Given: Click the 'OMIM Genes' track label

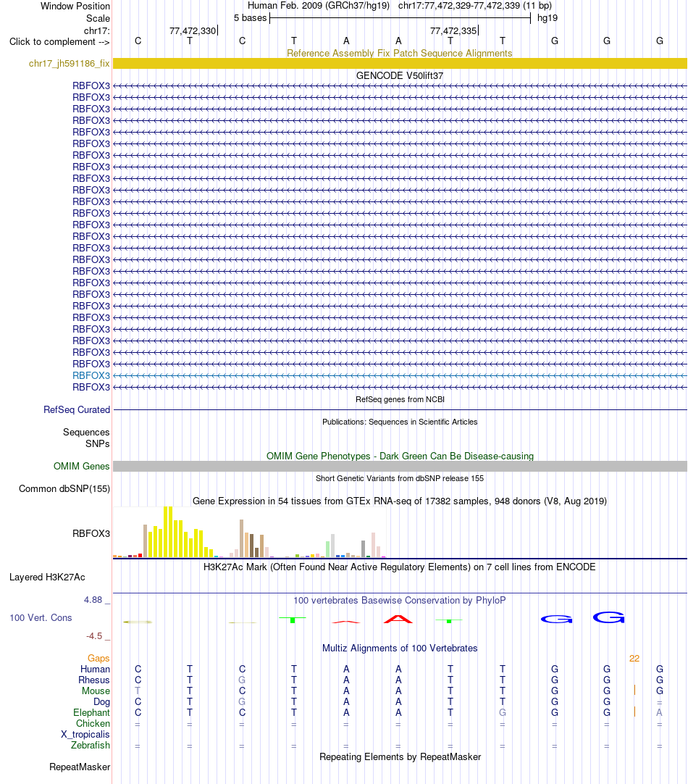Looking at the screenshot, I should point(81,466).
